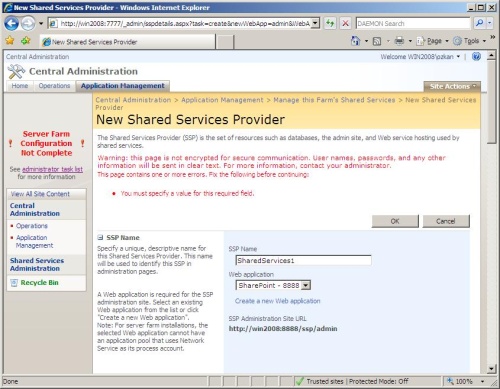Screen dimensions: 500x389
Task: Click Manage this Farm's Shared Services breadcrumb
Action: (334, 100)
